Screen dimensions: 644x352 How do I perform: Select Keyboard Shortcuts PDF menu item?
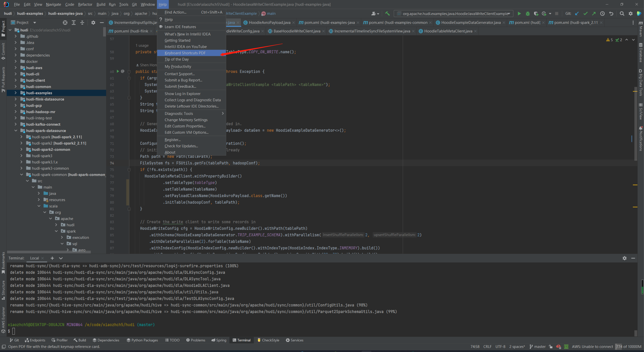click(x=185, y=53)
